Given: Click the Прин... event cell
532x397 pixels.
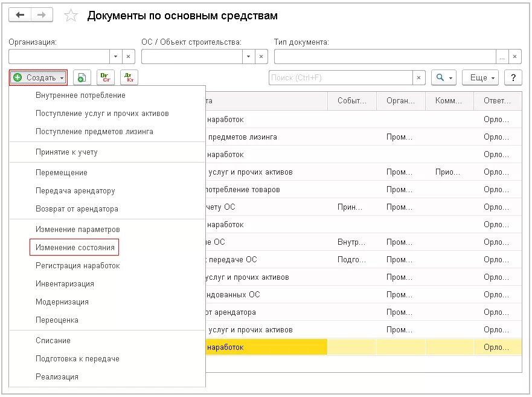Looking at the screenshot, I should [x=352, y=207].
